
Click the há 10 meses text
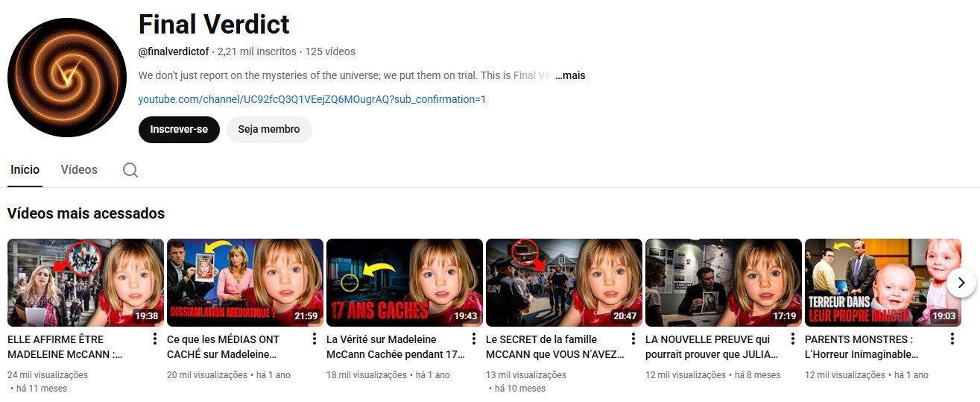point(521,389)
